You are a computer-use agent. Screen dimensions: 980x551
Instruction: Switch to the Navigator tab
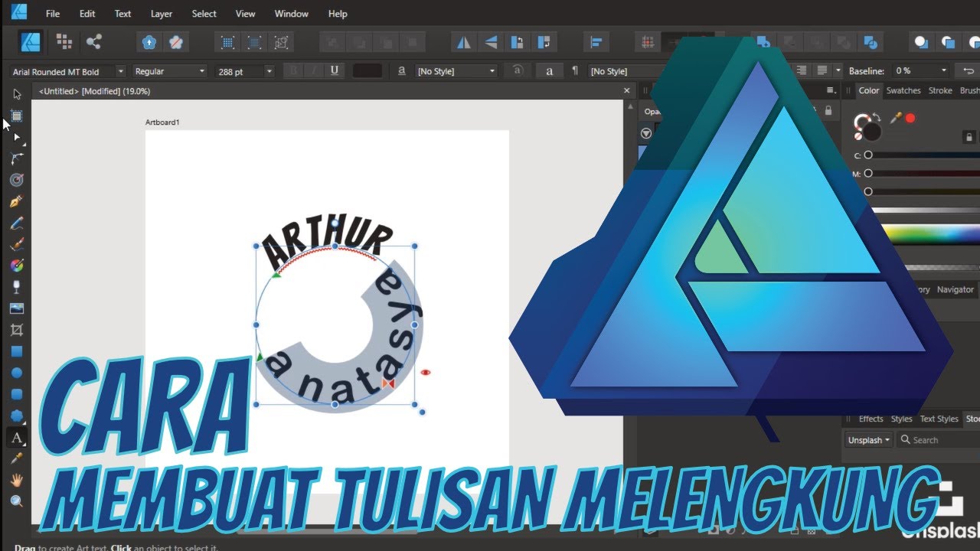coord(955,289)
